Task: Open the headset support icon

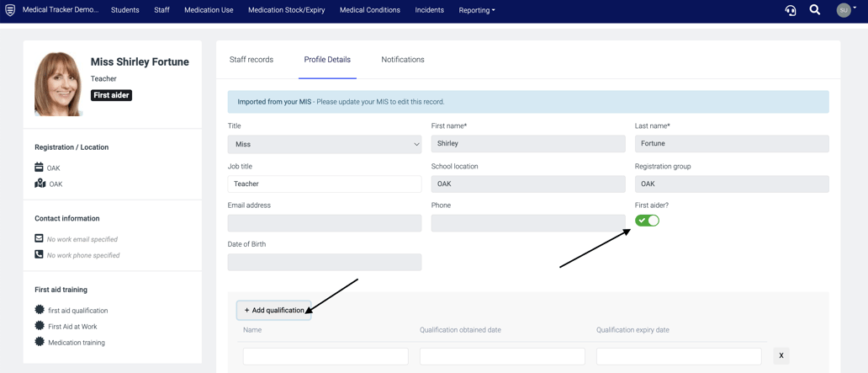Action: (791, 10)
